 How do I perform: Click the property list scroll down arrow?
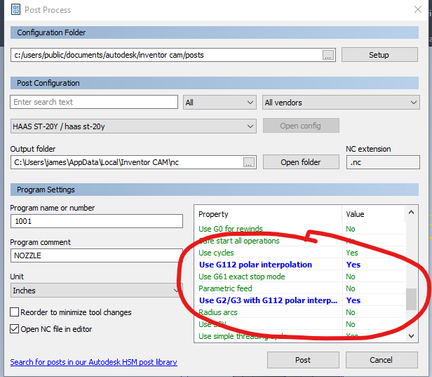(411, 336)
